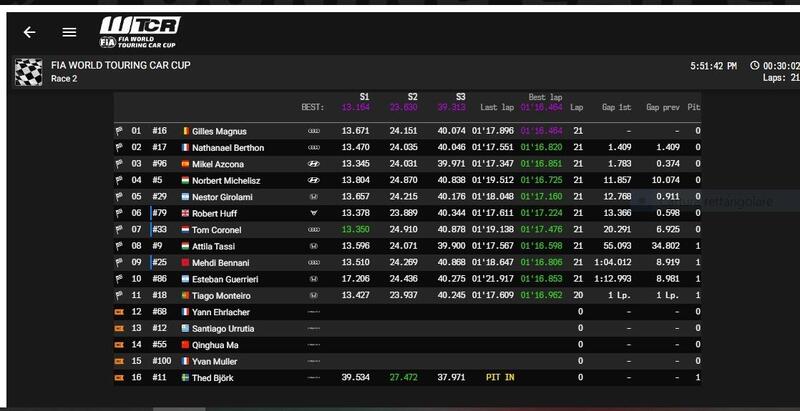Click gap 1 Lp. in Tiago Monteiro row
The height and width of the screenshot is (411, 800).
point(619,295)
